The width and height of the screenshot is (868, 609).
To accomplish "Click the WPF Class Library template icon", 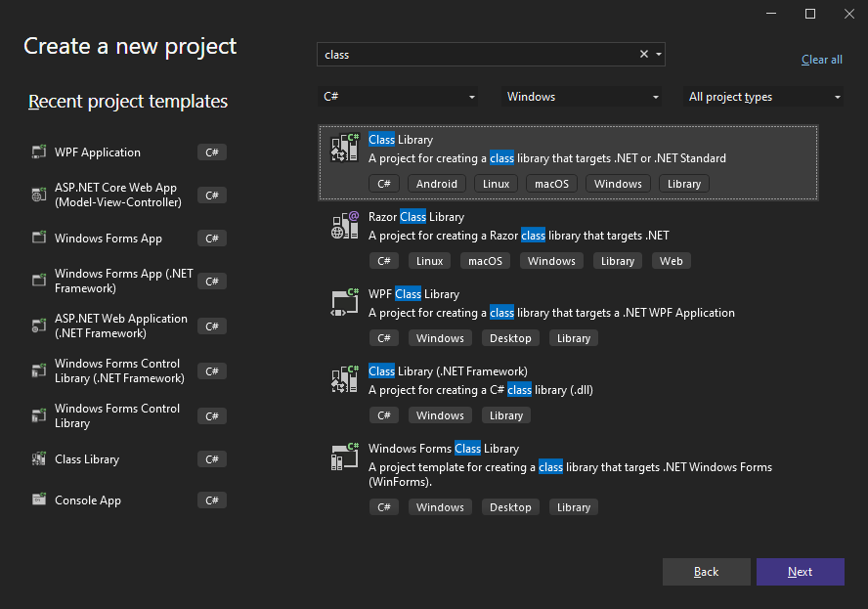I will pos(345,302).
